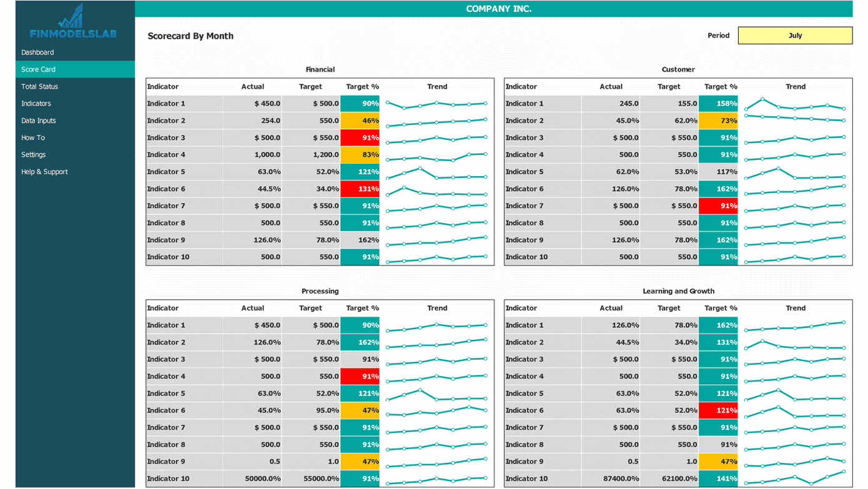The height and width of the screenshot is (489, 868).
Task: Open the Period dropdown showing July
Action: coord(794,36)
